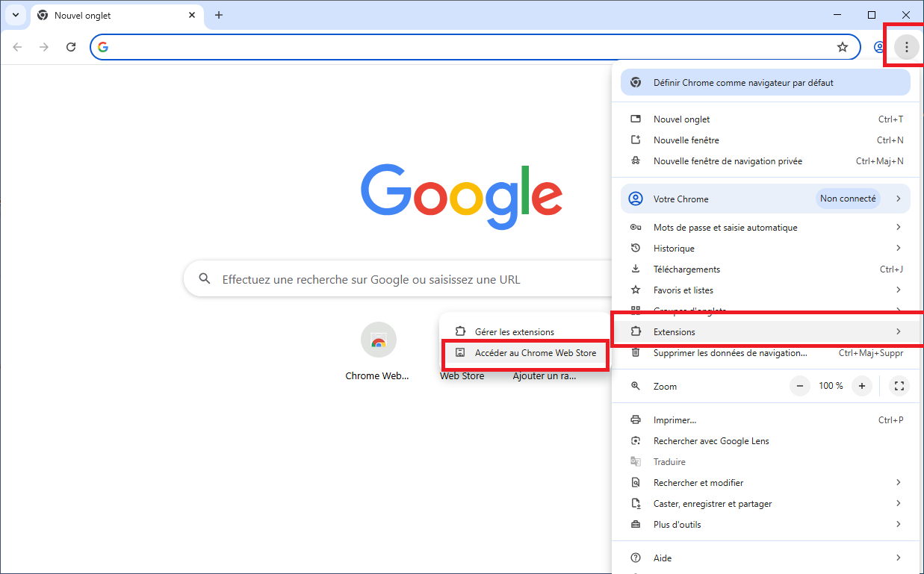Bookmark this tab with star icon
The width and height of the screenshot is (924, 574).
[843, 47]
